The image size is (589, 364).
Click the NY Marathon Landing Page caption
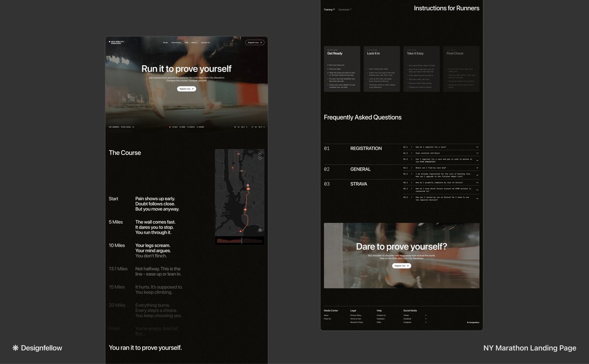click(x=530, y=348)
